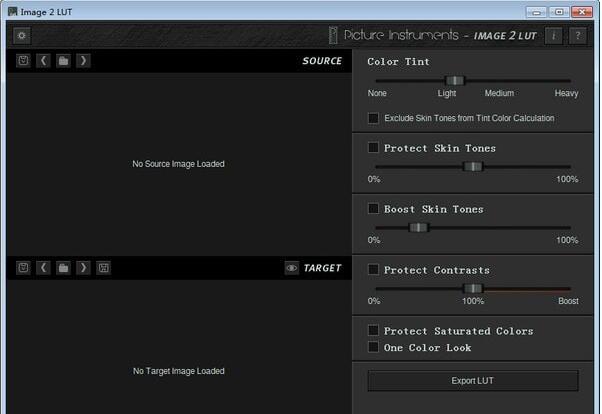Click the Protect Skin Tones slider handle
This screenshot has height=414, width=602.
point(473,167)
